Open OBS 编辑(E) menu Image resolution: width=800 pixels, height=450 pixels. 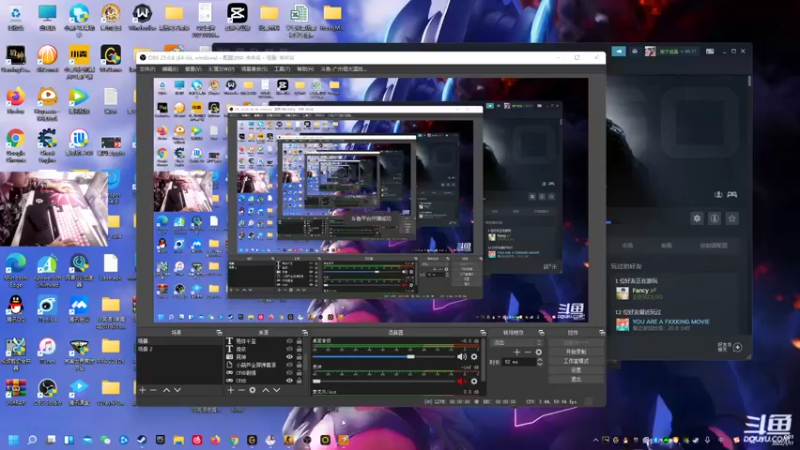click(x=170, y=69)
